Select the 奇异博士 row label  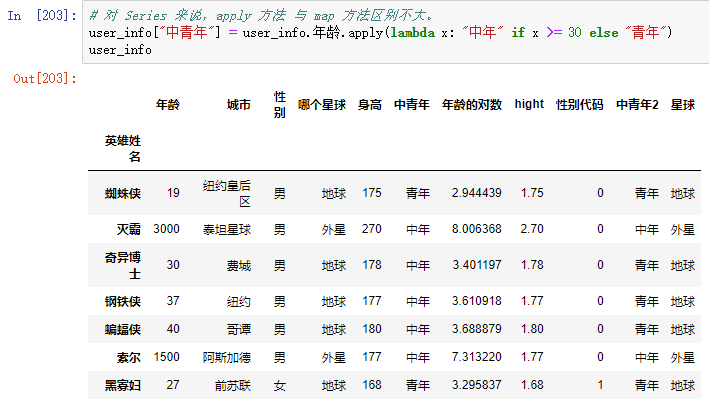tap(123, 266)
